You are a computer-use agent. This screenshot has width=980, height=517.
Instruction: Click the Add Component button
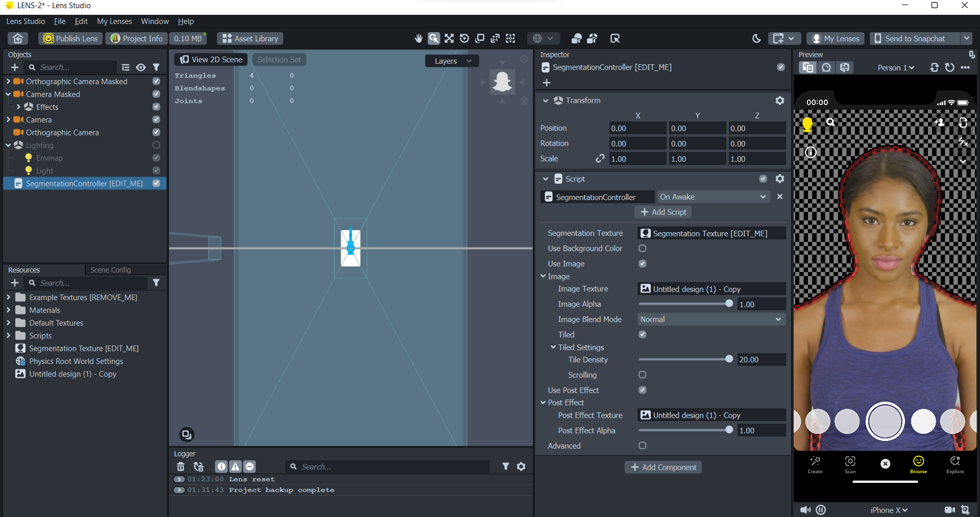tap(663, 467)
